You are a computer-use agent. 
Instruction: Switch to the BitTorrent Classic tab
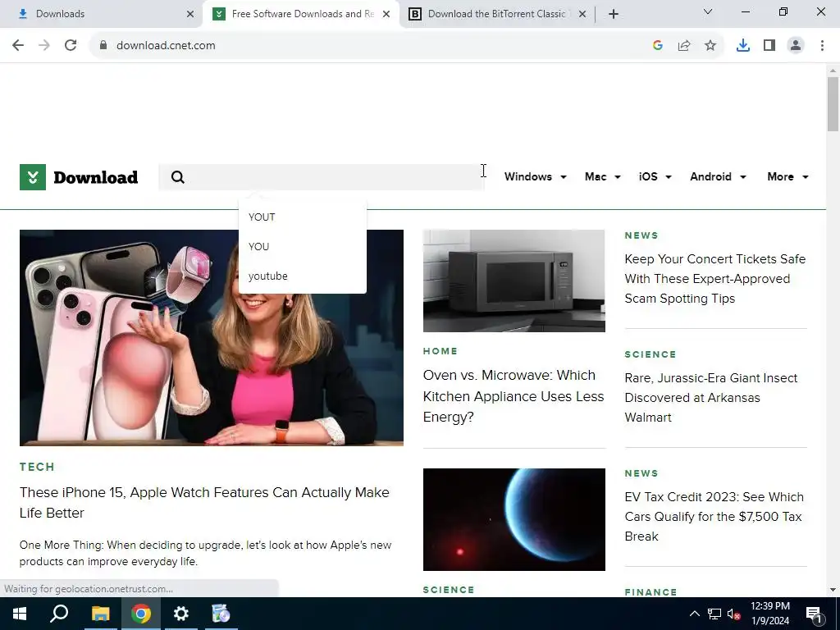495,14
